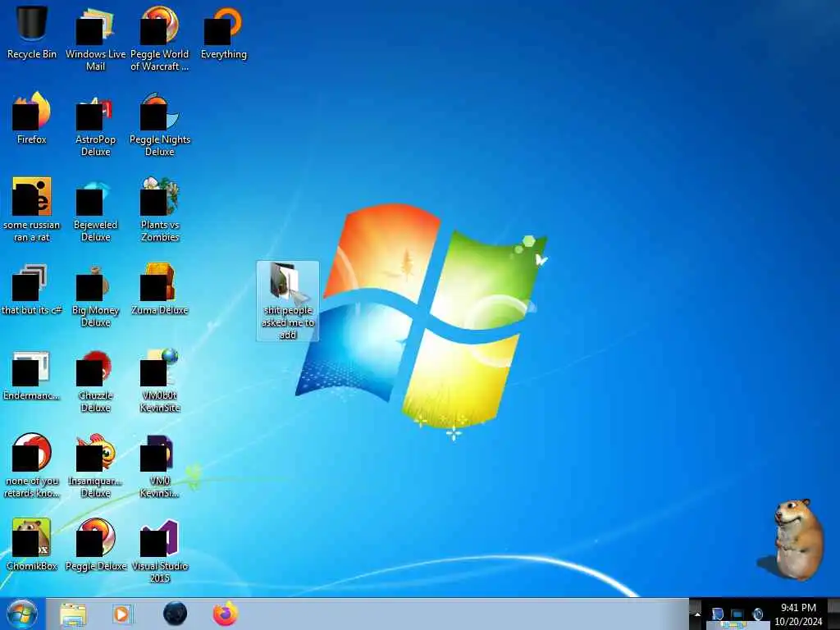This screenshot has width=840, height=630.
Task: Select Peggle Nights Deluxe icon
Action: click(160, 125)
